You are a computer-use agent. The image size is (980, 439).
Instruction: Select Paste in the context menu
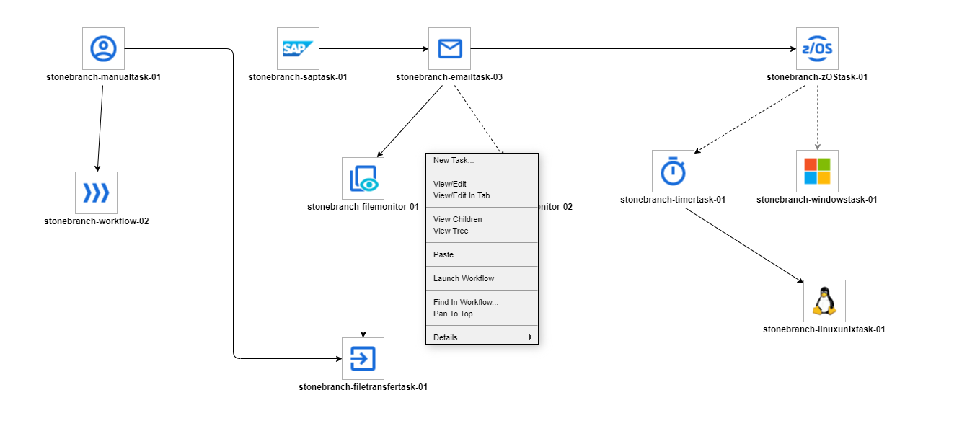(443, 254)
